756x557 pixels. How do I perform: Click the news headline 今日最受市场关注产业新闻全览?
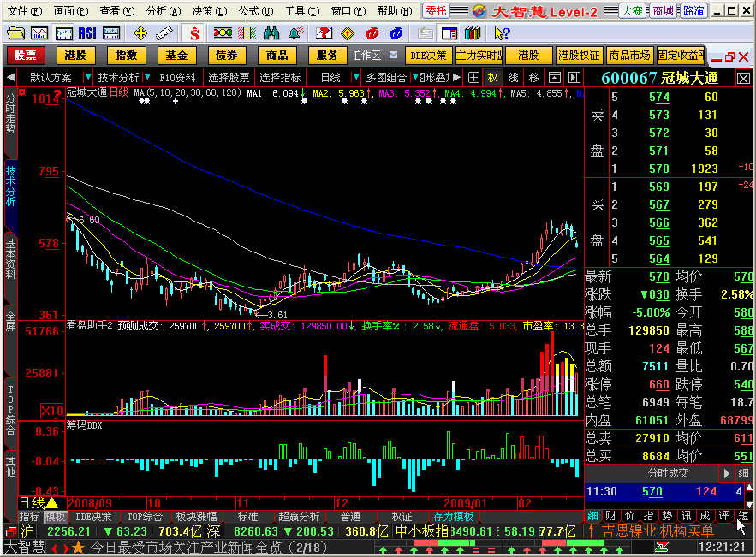click(x=186, y=548)
